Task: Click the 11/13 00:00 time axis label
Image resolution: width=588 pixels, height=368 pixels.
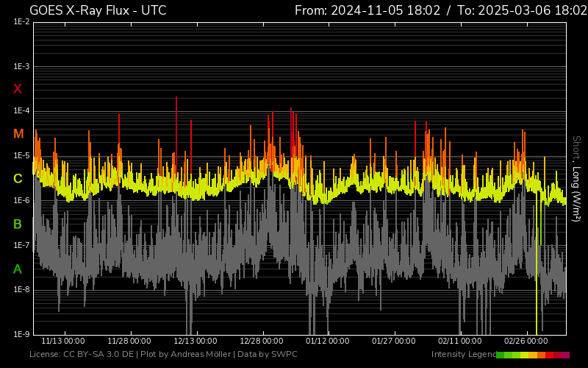Action: pyautogui.click(x=62, y=342)
